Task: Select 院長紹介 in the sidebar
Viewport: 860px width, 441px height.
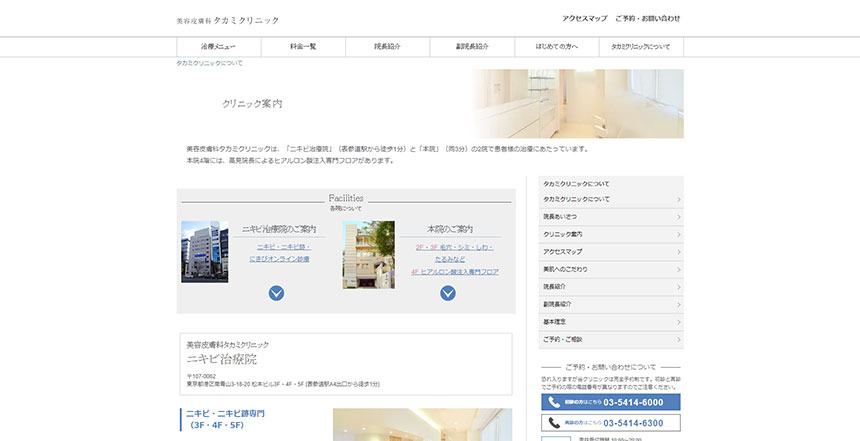Action: pyautogui.click(x=612, y=287)
